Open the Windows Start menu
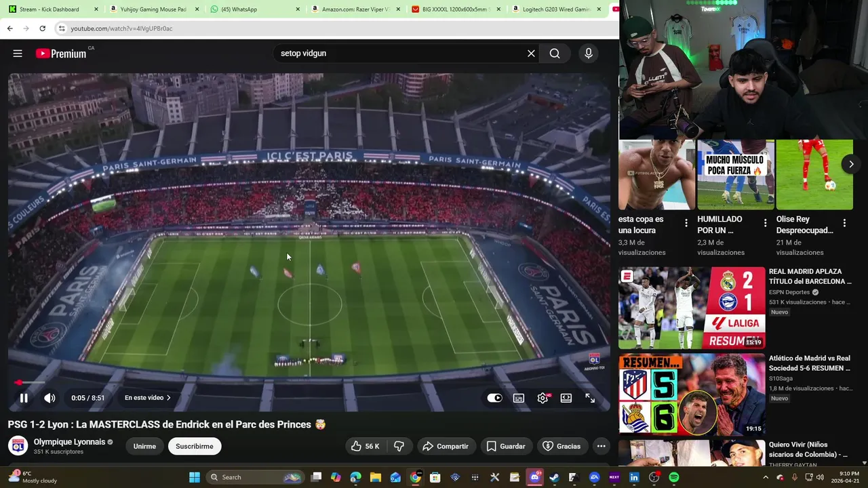This screenshot has height=488, width=868. [x=195, y=477]
